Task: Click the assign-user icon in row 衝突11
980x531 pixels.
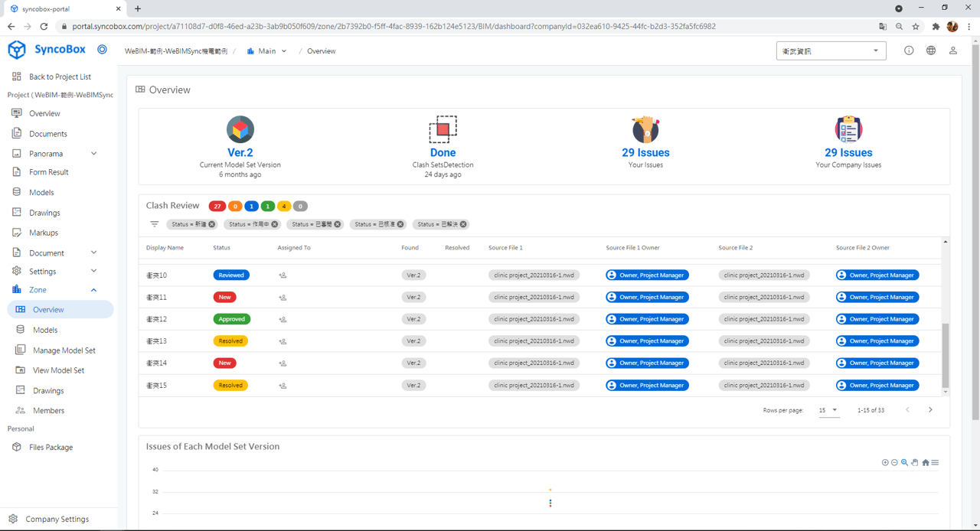Action: tap(283, 298)
